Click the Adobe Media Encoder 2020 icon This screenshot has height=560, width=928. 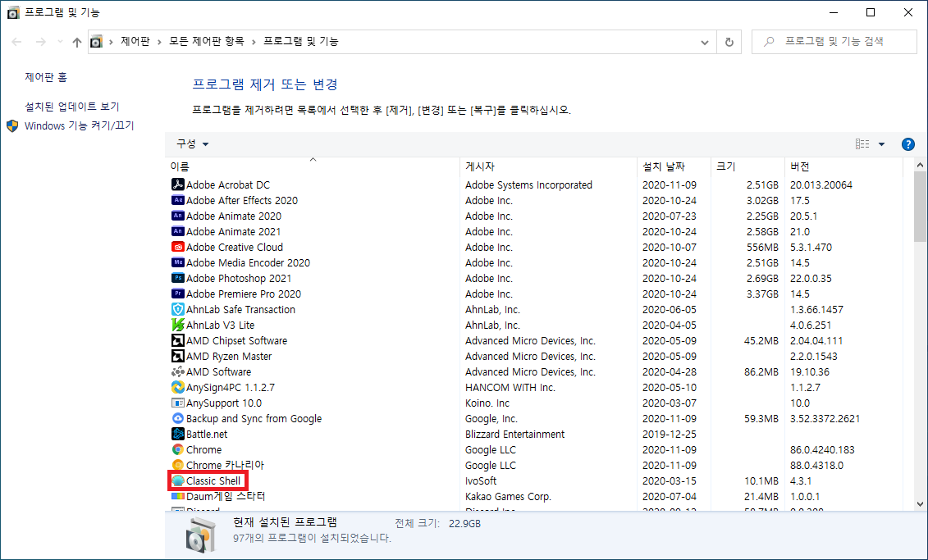tap(177, 262)
